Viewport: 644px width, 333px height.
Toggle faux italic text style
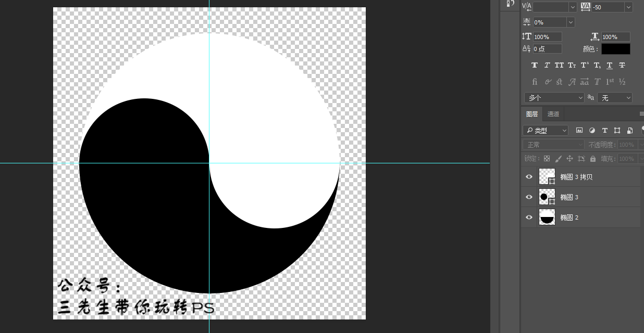pyautogui.click(x=547, y=66)
